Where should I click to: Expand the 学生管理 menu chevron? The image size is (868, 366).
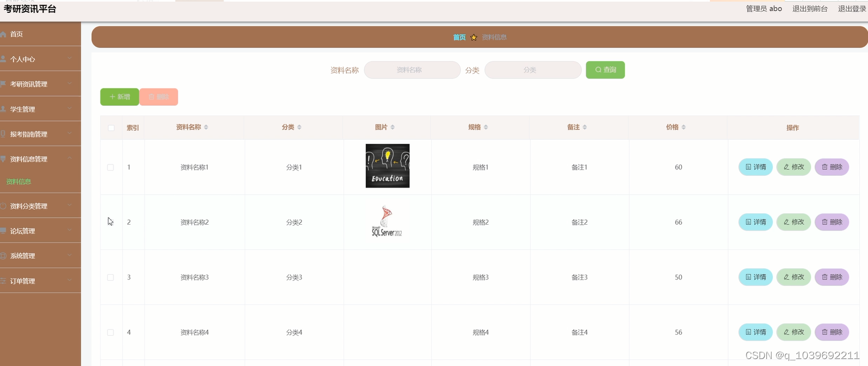pos(69,109)
